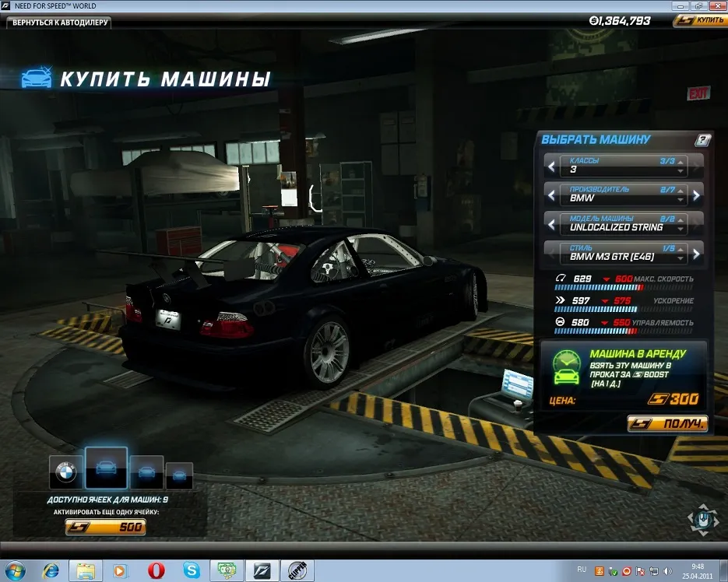Image resolution: width=728 pixels, height=582 pixels.
Task: Click the МАКС. СКОРОСТЬ stat bar
Action: pyautogui.click(x=624, y=288)
